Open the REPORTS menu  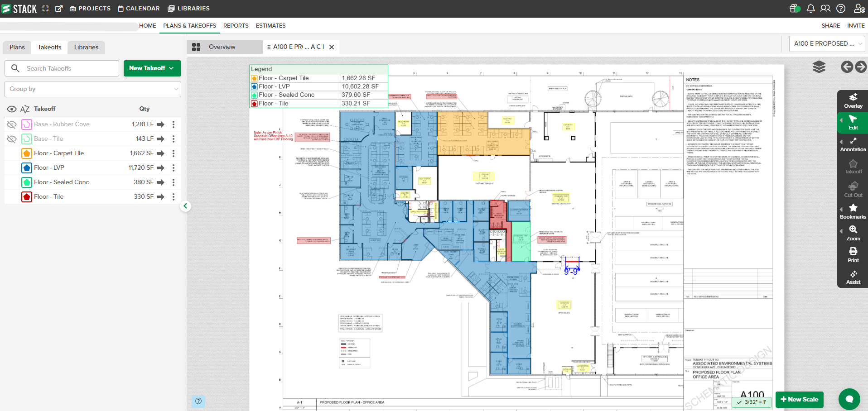pos(236,26)
